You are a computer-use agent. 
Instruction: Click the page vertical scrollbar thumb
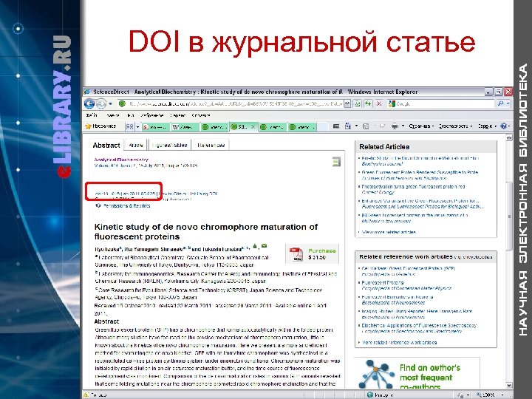click(x=509, y=216)
